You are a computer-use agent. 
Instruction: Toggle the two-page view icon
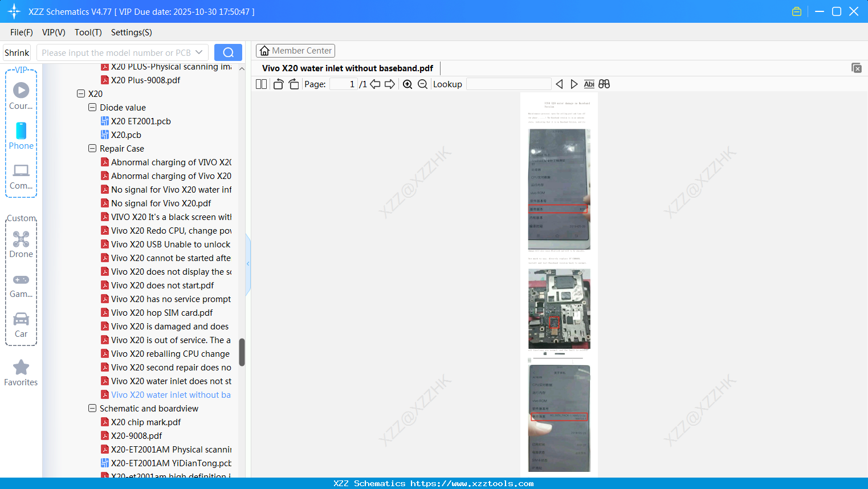[261, 84]
